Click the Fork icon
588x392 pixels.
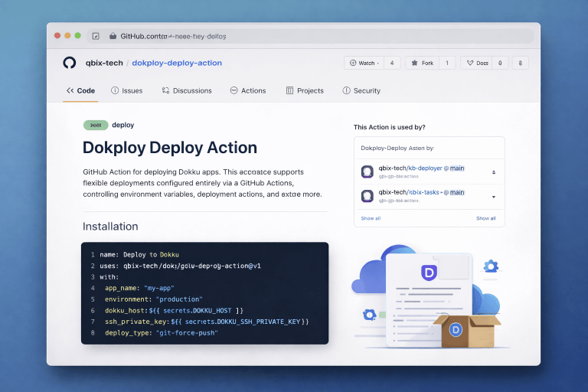414,63
